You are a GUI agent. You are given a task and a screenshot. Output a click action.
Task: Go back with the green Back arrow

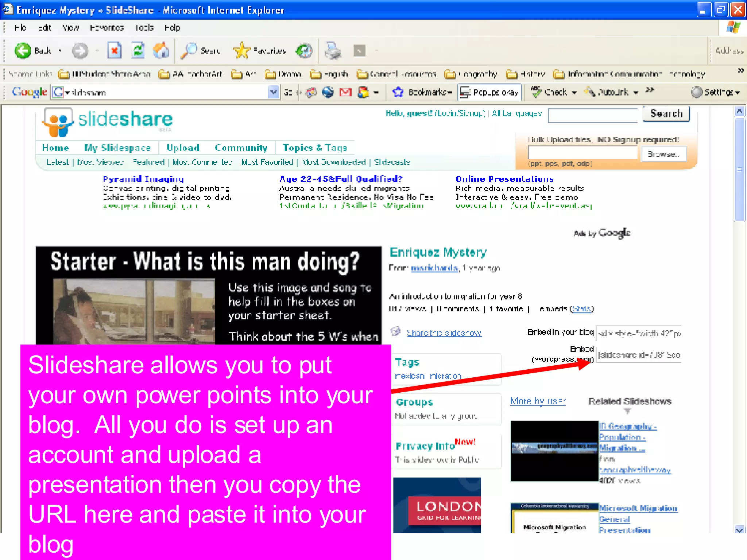tap(23, 51)
